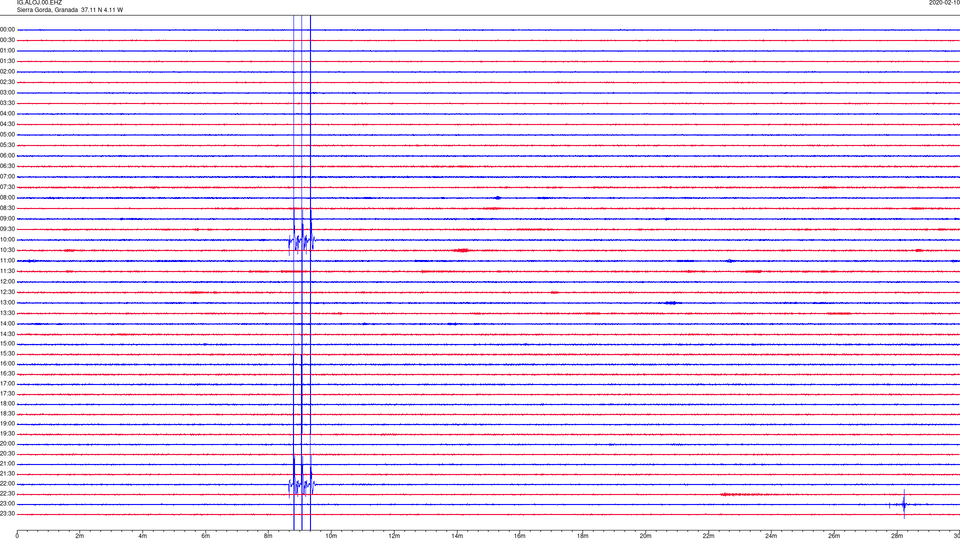Image resolution: width=960 pixels, height=540 pixels.
Task: Click the 00:30 time label
Action: tap(7, 40)
